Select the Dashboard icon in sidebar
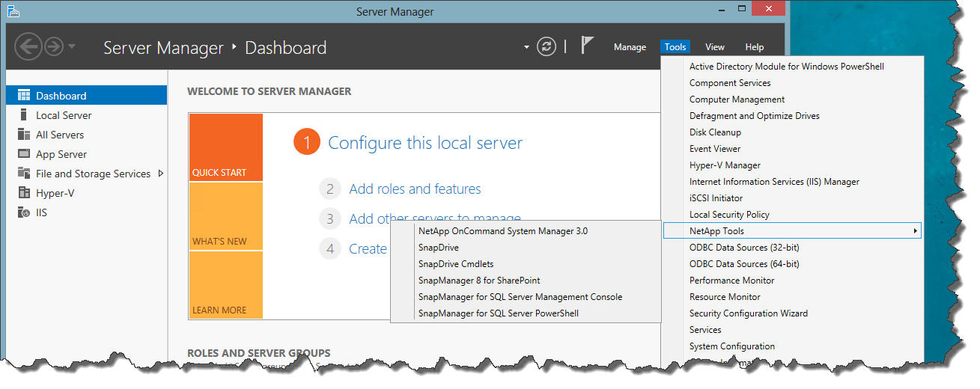Viewport: 980px width, 389px height. pyautogui.click(x=24, y=96)
